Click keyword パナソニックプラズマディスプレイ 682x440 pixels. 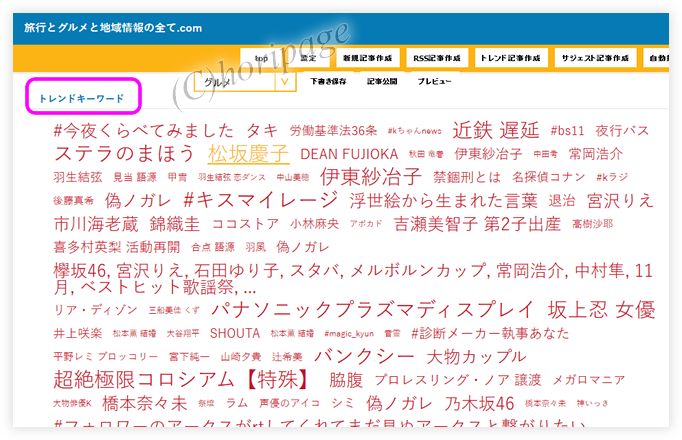click(x=372, y=310)
